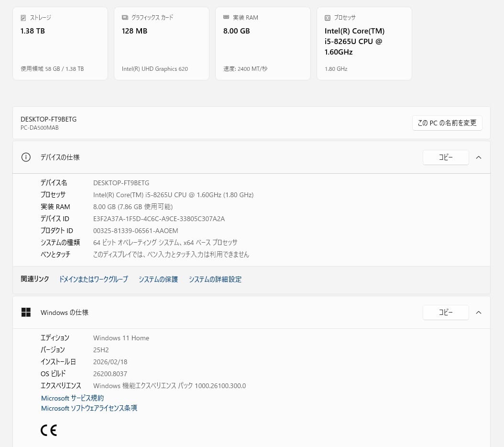Click the CE mark logo

click(x=49, y=430)
